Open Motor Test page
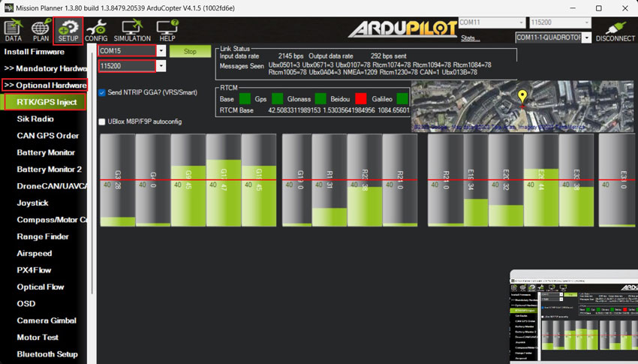This screenshot has width=638, height=364. [38, 338]
